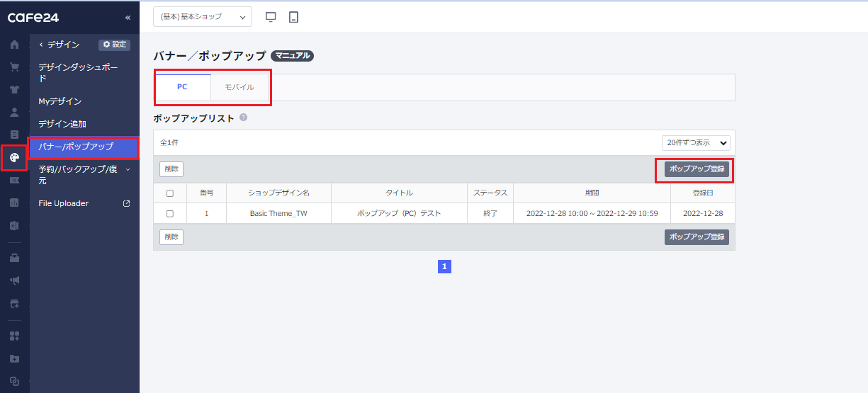The image size is (868, 393).
Task: Switch to desktop preview monitor icon
Action: 271,17
